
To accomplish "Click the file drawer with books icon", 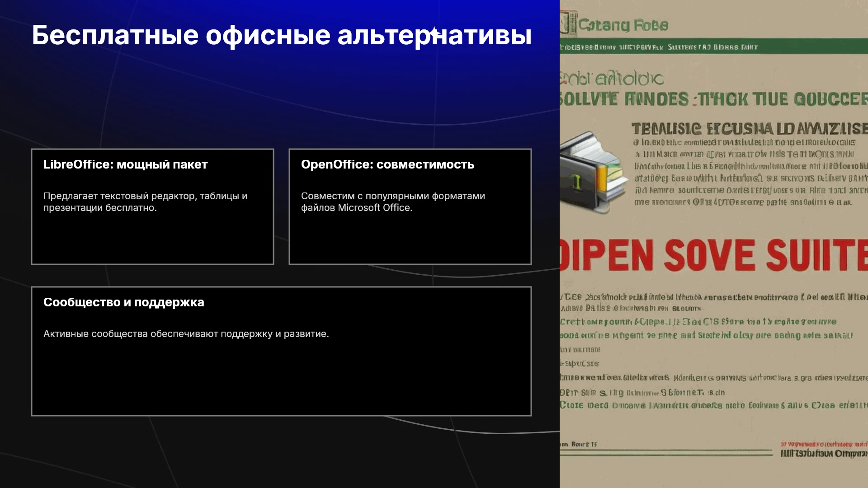I will pyautogui.click(x=592, y=172).
